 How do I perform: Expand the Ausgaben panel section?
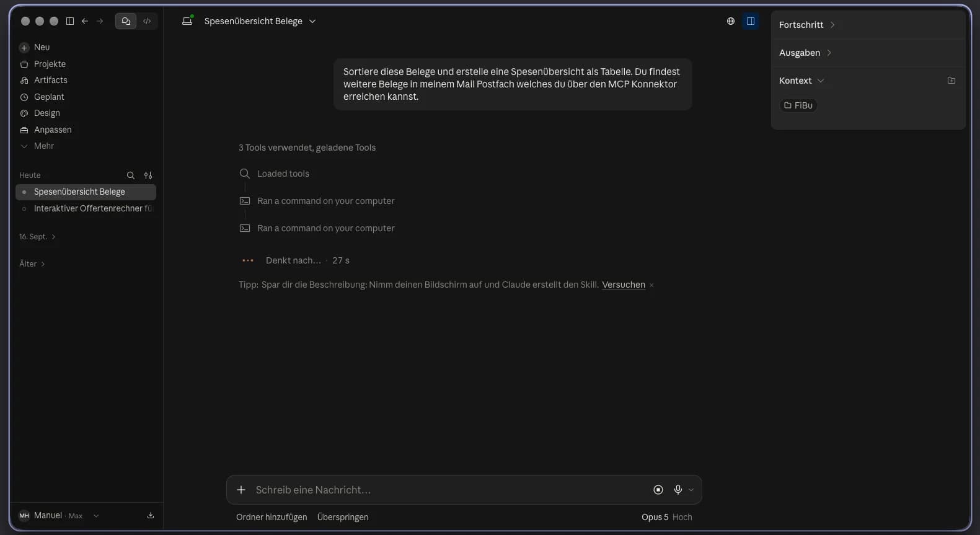tap(805, 53)
